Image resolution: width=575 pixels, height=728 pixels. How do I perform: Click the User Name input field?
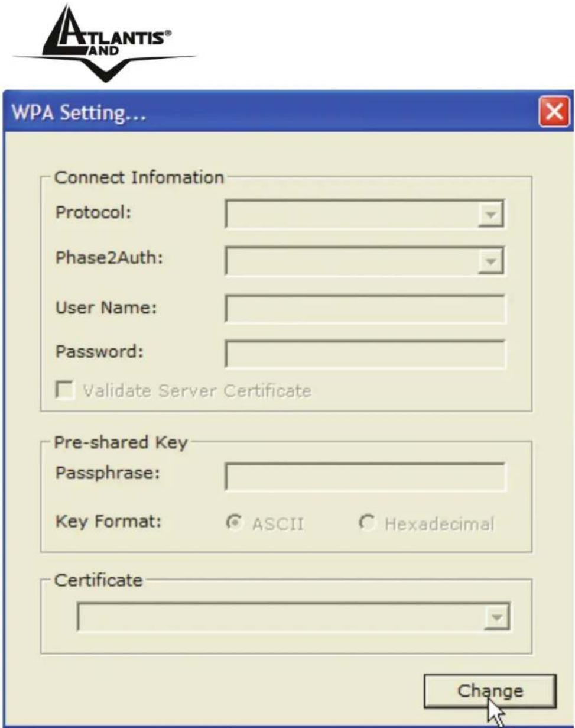(x=365, y=309)
